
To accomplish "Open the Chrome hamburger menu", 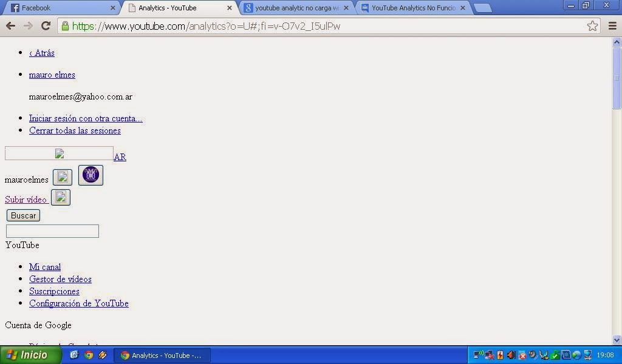I will tap(612, 26).
